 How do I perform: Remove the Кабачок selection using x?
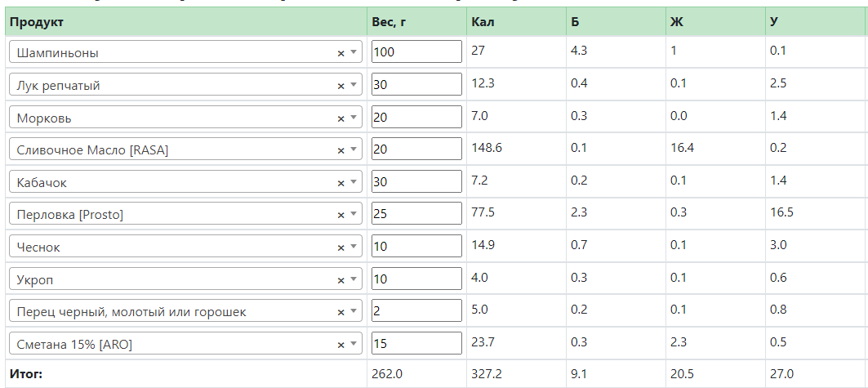pyautogui.click(x=341, y=183)
